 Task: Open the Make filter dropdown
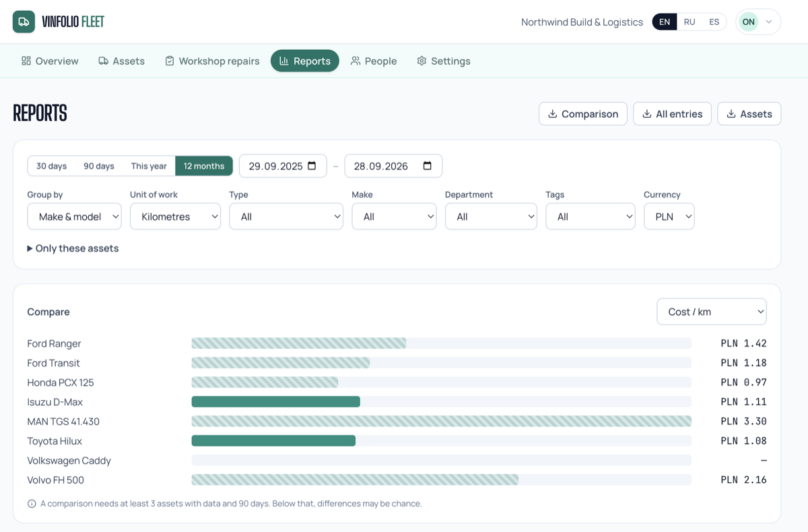394,217
